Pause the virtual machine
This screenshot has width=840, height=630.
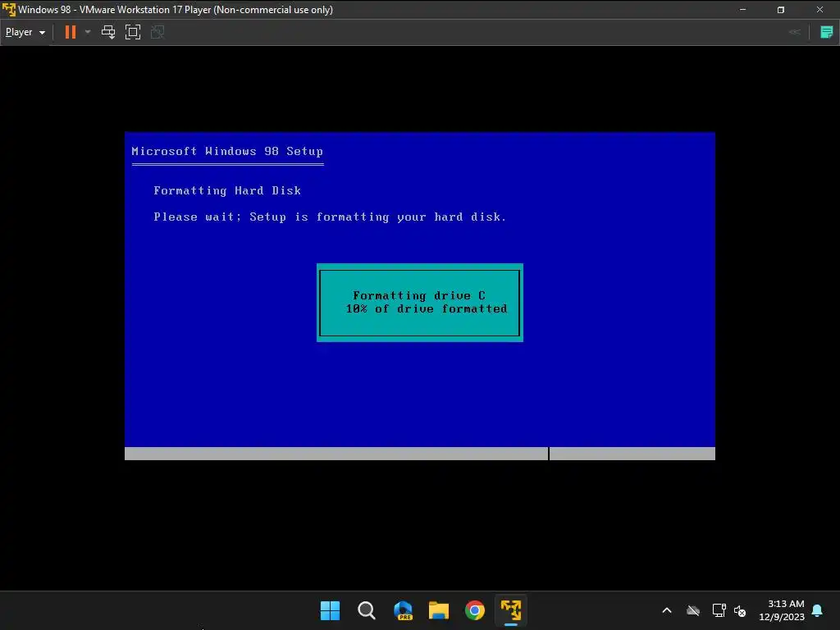(x=71, y=32)
